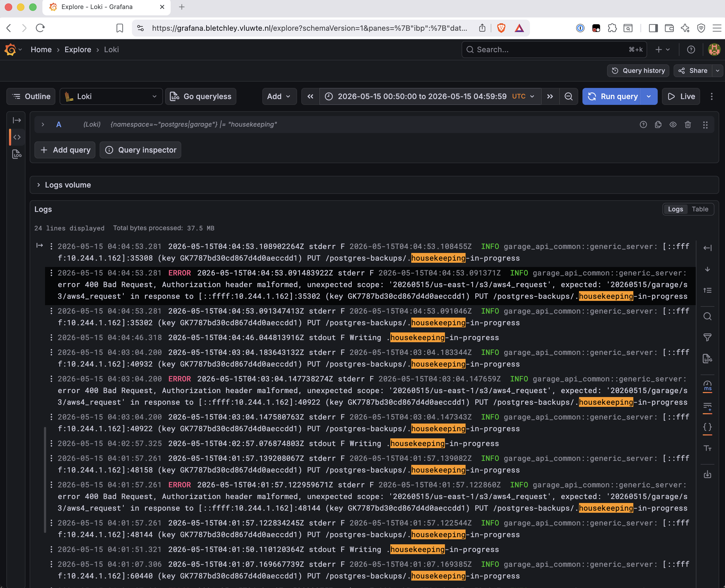The height and width of the screenshot is (588, 725).
Task: Click Go queryless button
Action: click(x=201, y=96)
